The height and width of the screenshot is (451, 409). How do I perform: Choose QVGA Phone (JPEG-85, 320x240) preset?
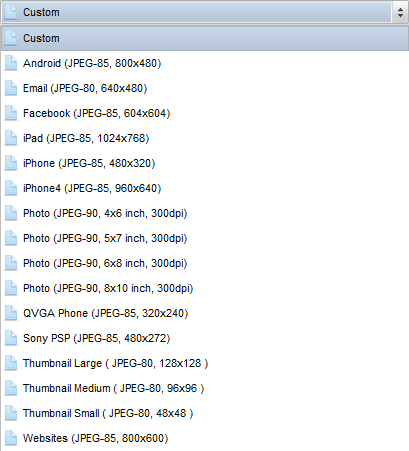tap(205, 313)
